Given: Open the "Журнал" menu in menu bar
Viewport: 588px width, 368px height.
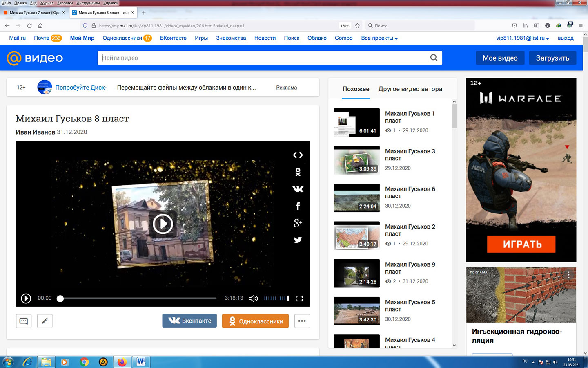Looking at the screenshot, I should tap(47, 3).
